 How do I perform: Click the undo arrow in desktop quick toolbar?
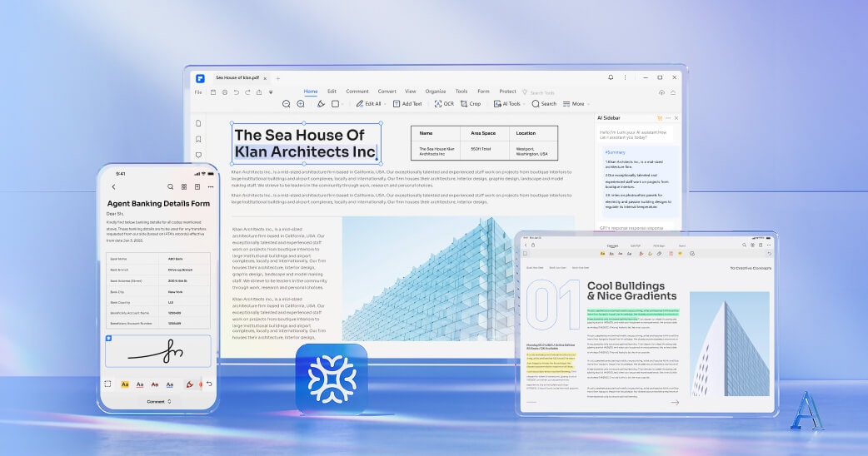coord(237,92)
